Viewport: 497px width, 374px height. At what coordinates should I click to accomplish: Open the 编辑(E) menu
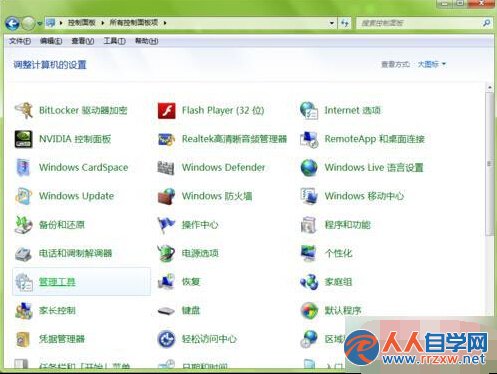tap(51, 41)
